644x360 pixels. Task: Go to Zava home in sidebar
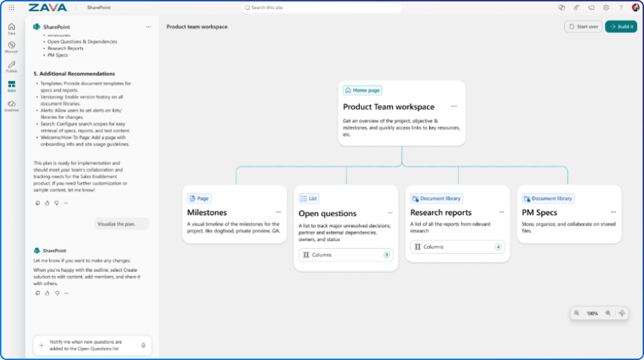click(x=11, y=29)
